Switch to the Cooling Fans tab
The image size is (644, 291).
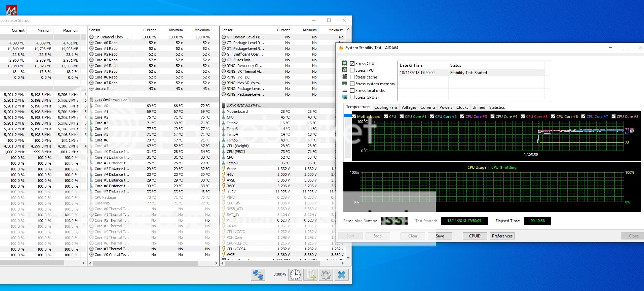[x=386, y=107]
